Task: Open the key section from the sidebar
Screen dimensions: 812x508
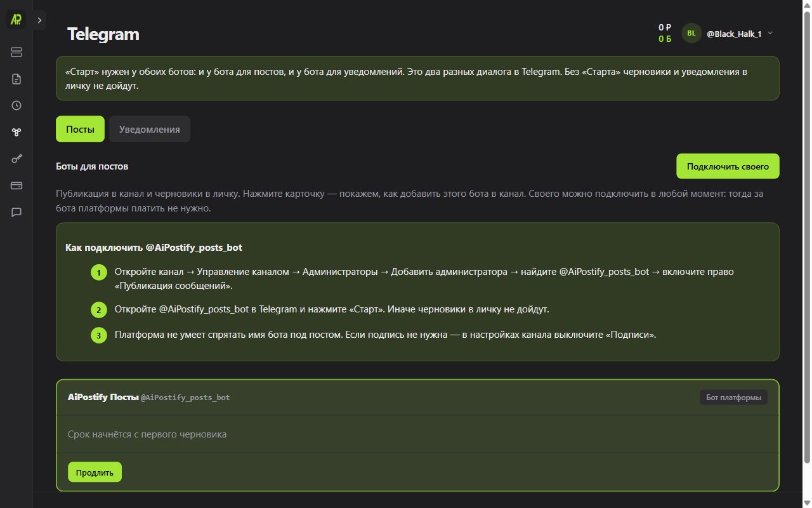Action: click(16, 159)
